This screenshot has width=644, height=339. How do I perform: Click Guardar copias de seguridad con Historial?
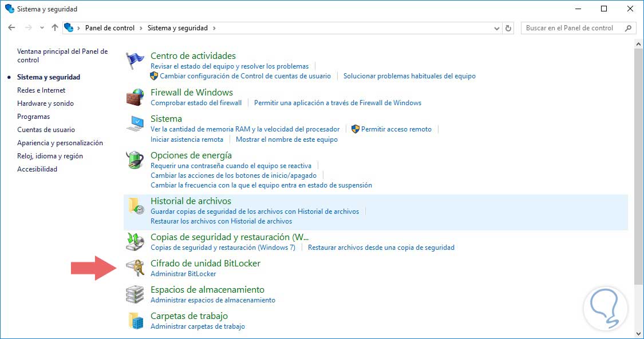click(255, 212)
